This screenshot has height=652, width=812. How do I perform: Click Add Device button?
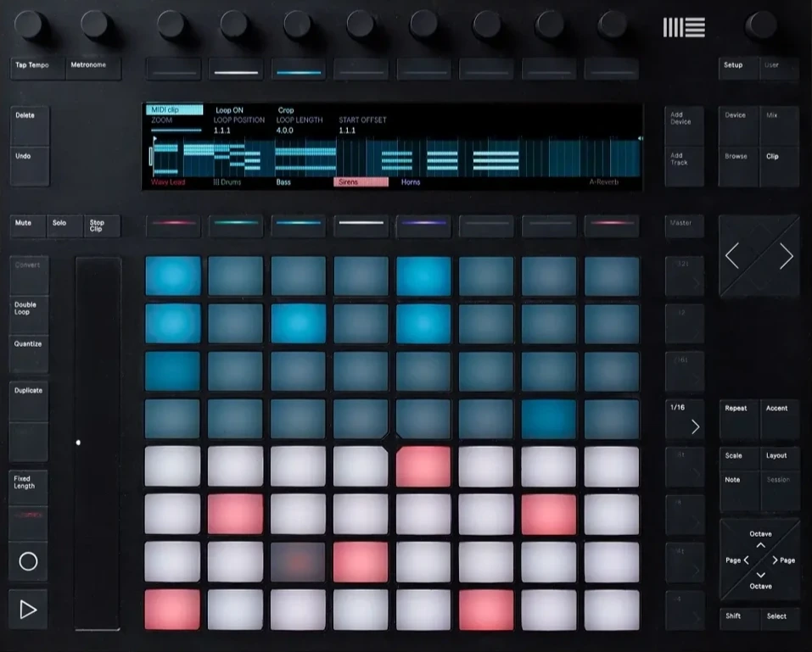684,125
